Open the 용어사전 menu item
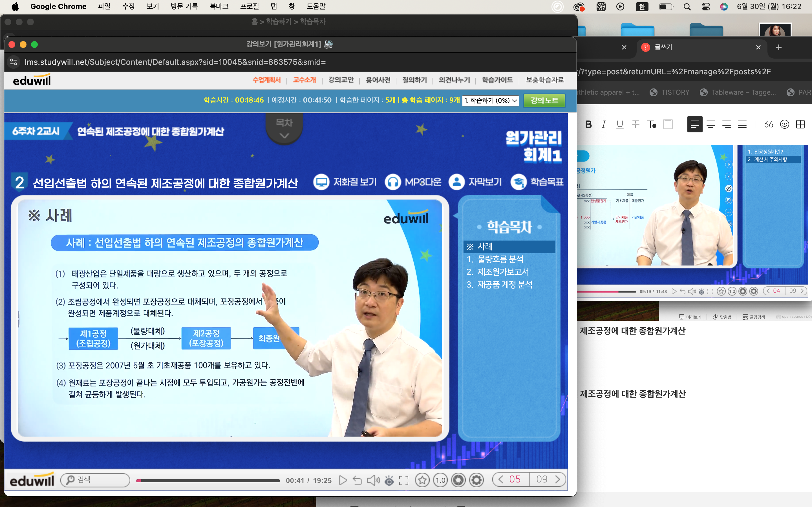812x507 pixels. point(378,80)
